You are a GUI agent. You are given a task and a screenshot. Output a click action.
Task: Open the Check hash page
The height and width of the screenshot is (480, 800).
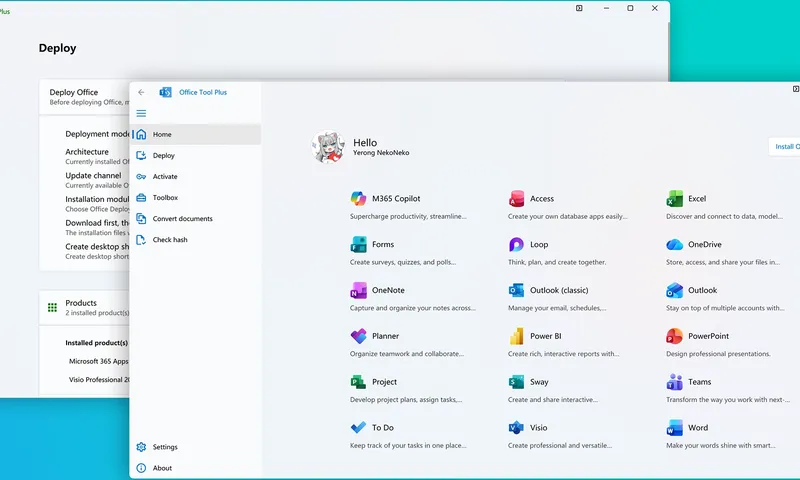click(x=196, y=239)
